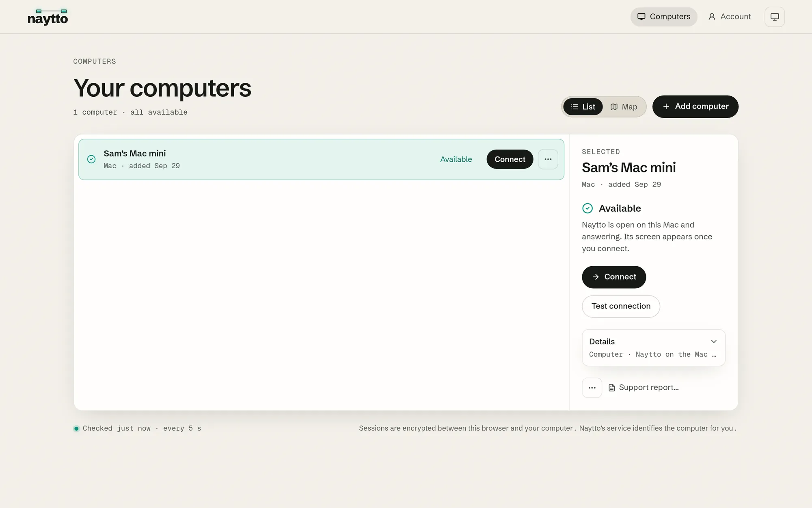The width and height of the screenshot is (812, 508).
Task: Click the Available status in list row
Action: click(456, 159)
